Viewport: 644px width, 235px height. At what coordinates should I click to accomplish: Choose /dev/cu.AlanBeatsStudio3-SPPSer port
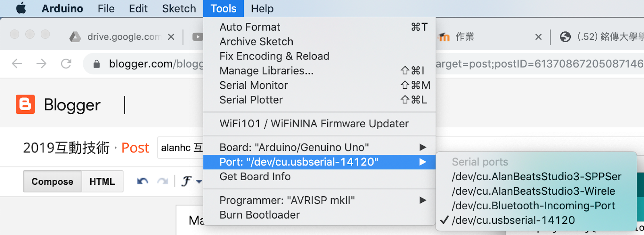[x=536, y=177]
